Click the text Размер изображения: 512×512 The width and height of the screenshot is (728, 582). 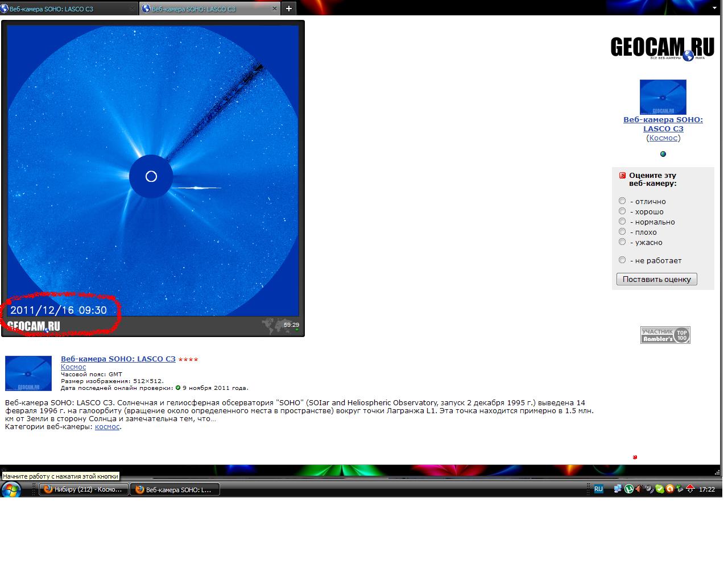pos(112,381)
